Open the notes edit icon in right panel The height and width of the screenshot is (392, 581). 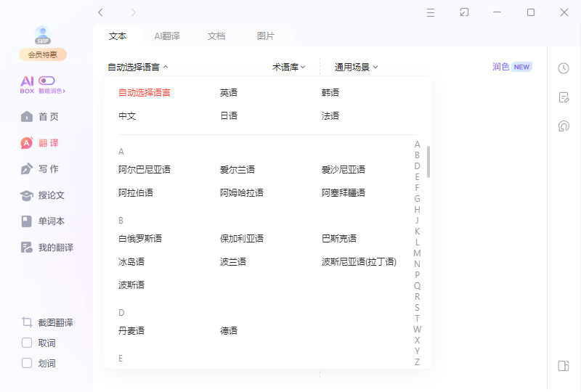[564, 97]
